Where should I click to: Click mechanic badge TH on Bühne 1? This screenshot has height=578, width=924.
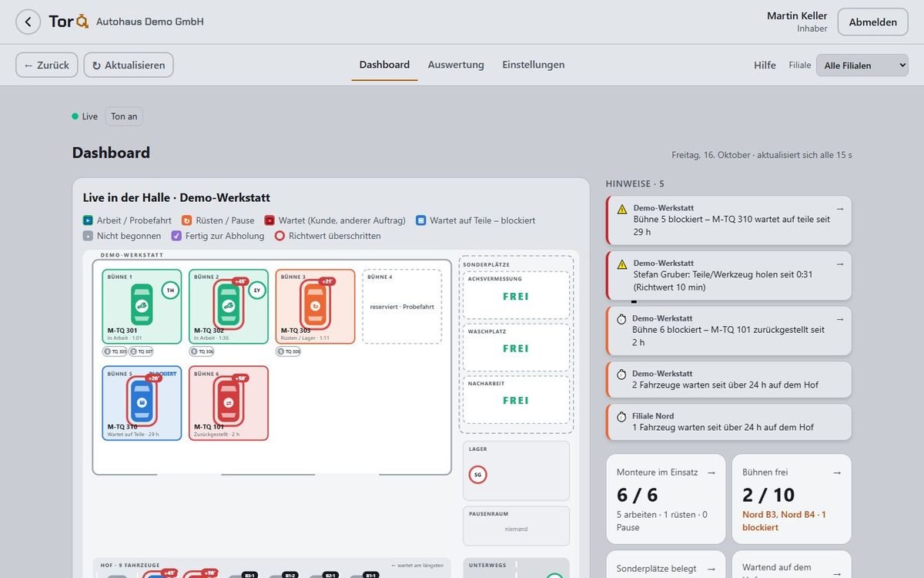[170, 291]
